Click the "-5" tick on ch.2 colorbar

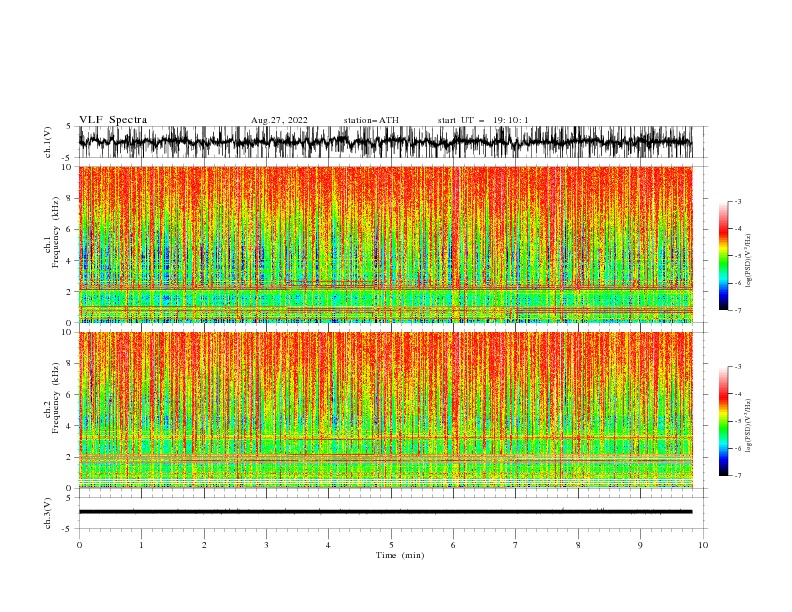coord(737,421)
